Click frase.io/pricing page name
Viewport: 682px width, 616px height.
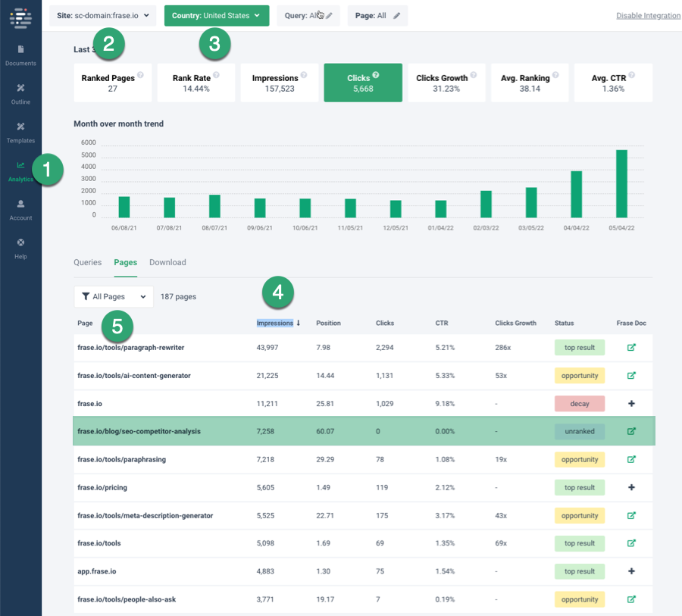click(102, 487)
